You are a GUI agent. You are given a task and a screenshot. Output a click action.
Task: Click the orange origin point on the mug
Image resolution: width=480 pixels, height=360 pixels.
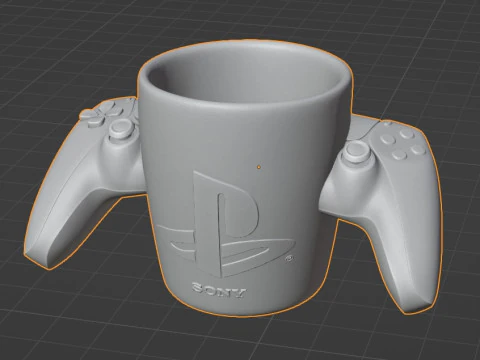coord(259,167)
